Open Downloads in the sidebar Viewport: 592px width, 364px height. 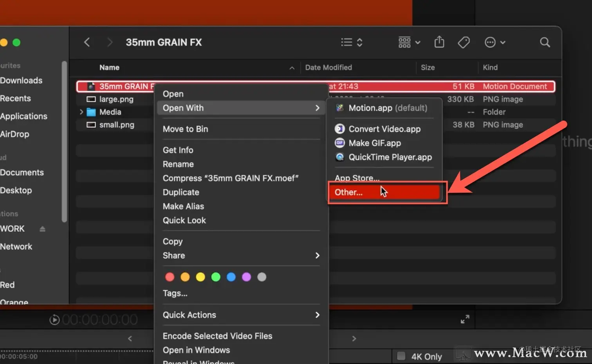pos(21,80)
